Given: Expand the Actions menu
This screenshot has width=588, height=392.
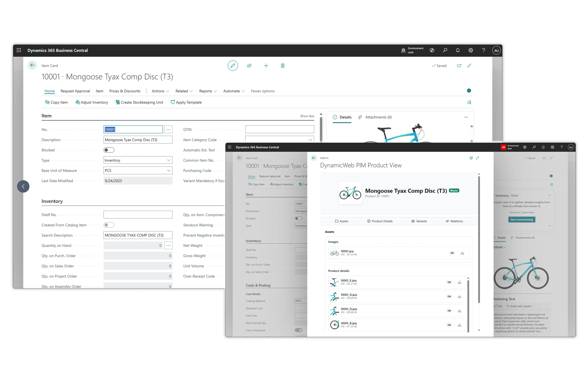Looking at the screenshot, I should coord(160,91).
